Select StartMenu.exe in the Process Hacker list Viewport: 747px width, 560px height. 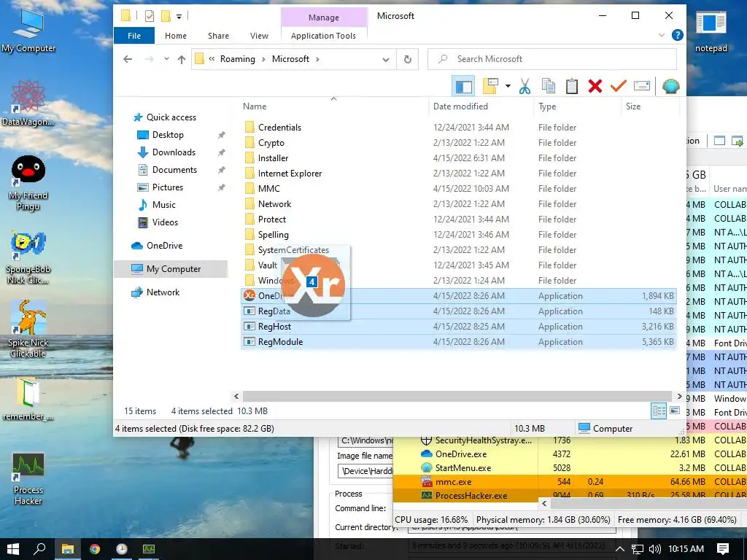(x=463, y=468)
